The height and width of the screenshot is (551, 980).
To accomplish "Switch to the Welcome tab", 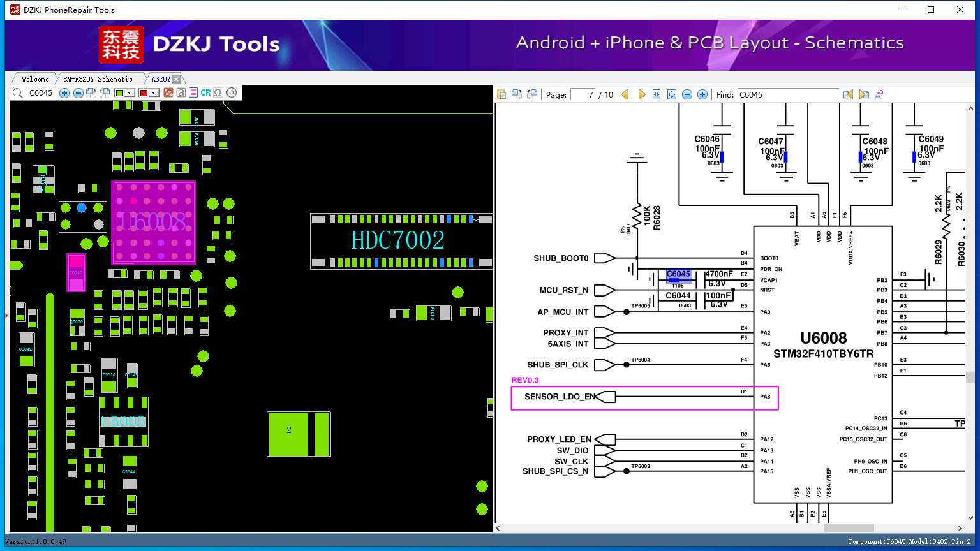I will point(35,79).
